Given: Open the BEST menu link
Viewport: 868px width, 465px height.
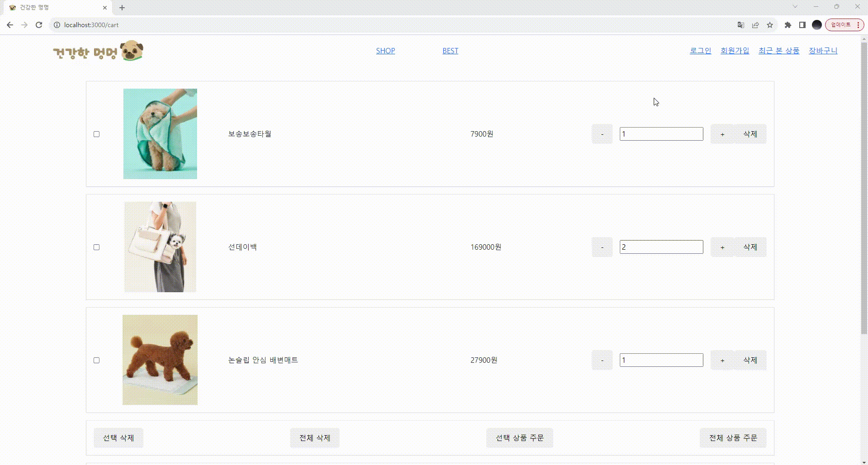Looking at the screenshot, I should [450, 51].
